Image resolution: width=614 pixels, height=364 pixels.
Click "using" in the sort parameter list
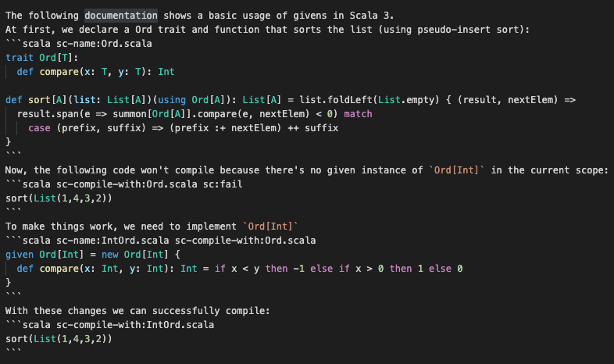pyautogui.click(x=172, y=100)
